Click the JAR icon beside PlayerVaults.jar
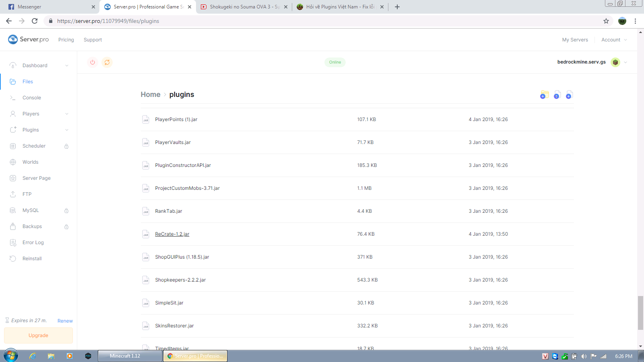The width and height of the screenshot is (644, 362). (x=146, y=142)
